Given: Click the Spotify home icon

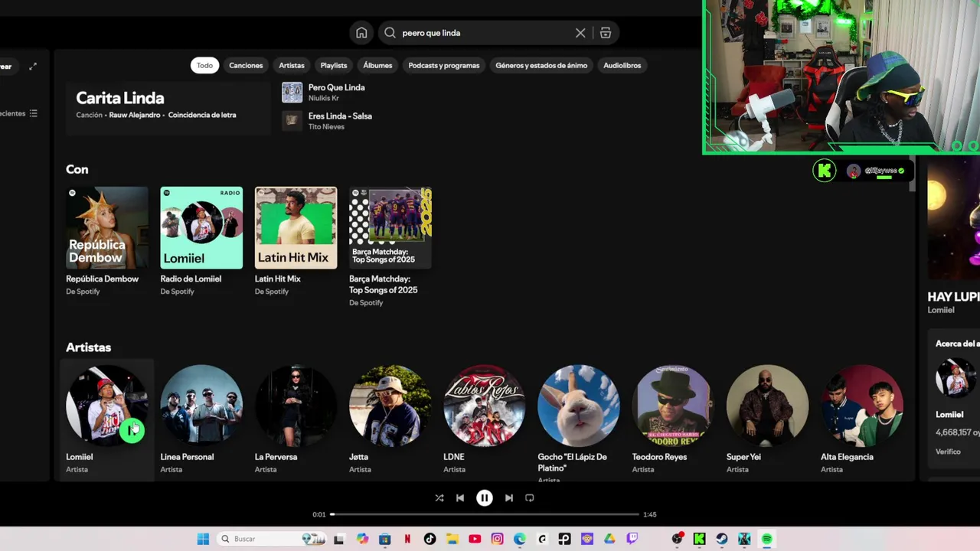Looking at the screenshot, I should point(361,33).
